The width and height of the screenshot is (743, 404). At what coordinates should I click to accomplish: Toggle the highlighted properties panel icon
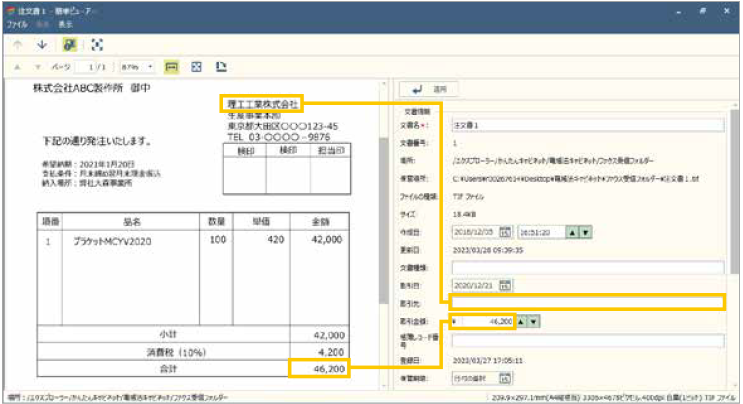(x=70, y=45)
